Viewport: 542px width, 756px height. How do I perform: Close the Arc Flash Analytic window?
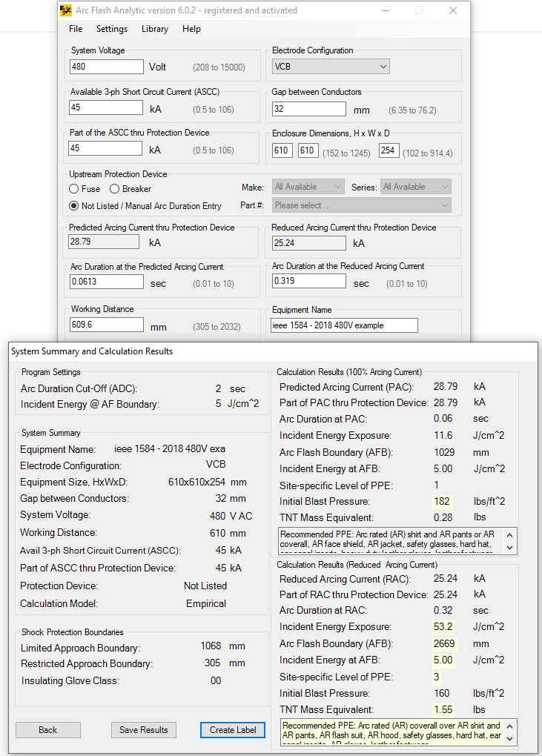pyautogui.click(x=452, y=10)
